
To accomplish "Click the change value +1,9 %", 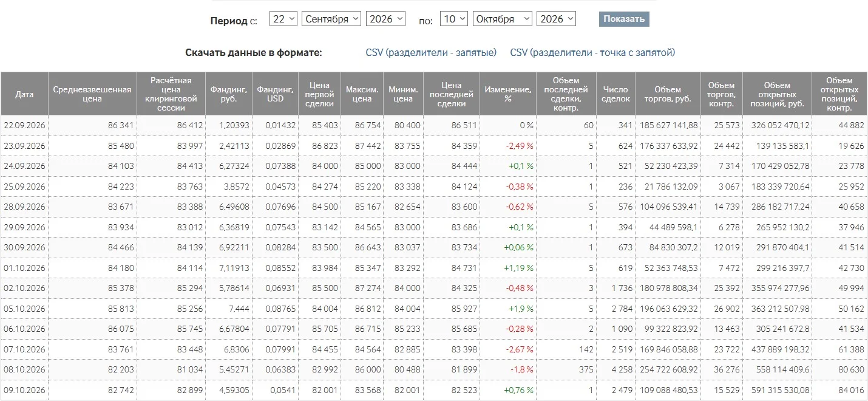I will [520, 309].
